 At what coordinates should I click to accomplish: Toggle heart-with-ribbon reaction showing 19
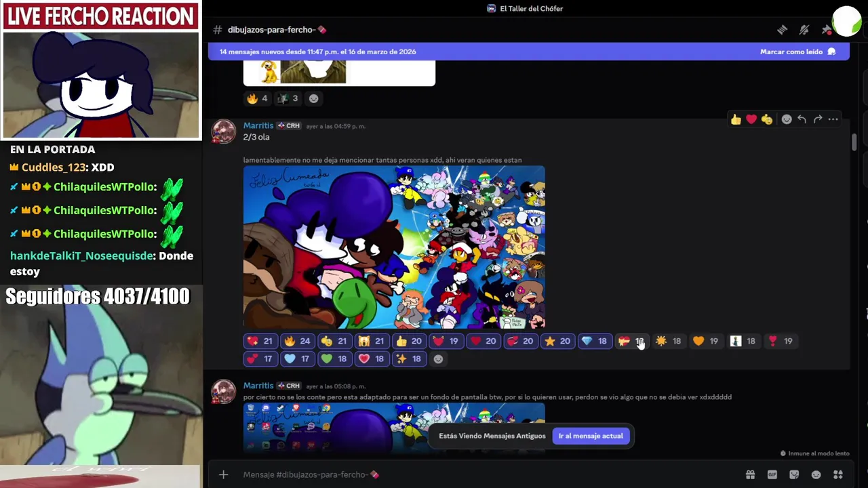[x=446, y=341]
